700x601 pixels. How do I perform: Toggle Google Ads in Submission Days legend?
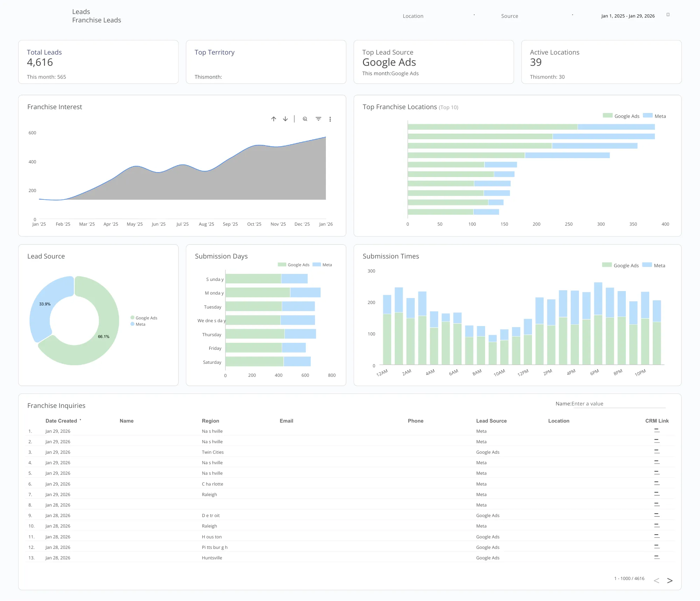pyautogui.click(x=293, y=265)
